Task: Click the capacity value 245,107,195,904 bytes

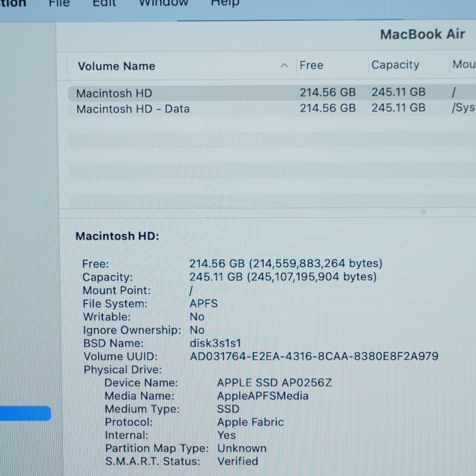Action: (x=283, y=276)
